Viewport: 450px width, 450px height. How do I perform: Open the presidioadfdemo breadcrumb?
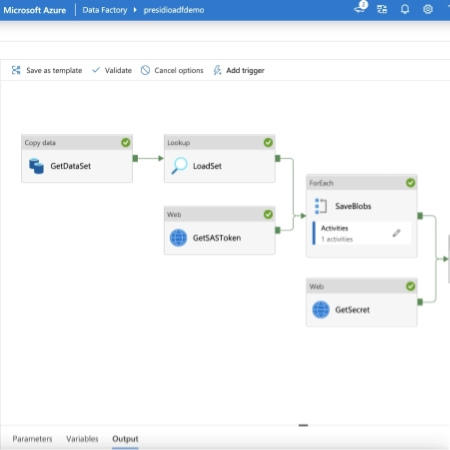pos(174,10)
